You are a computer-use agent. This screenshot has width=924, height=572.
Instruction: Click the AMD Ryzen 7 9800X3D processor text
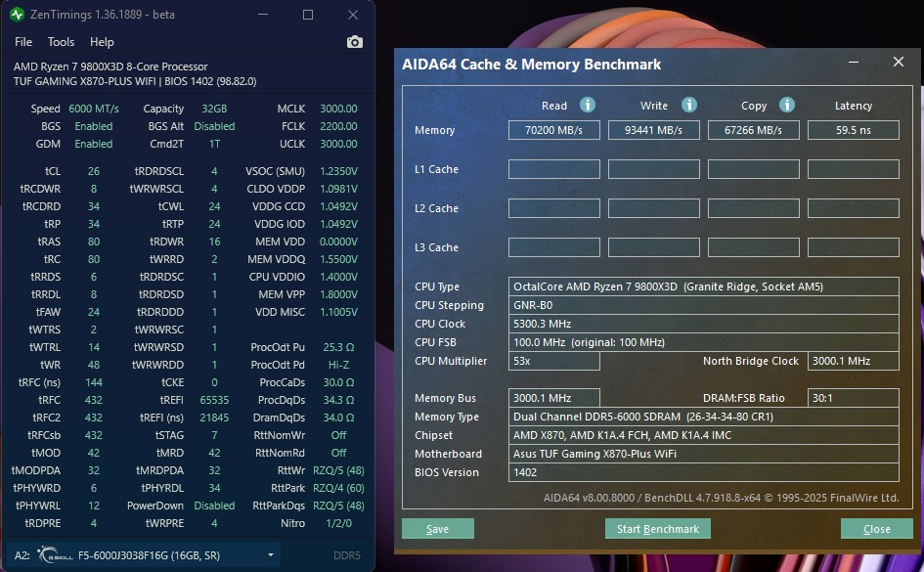point(110,66)
